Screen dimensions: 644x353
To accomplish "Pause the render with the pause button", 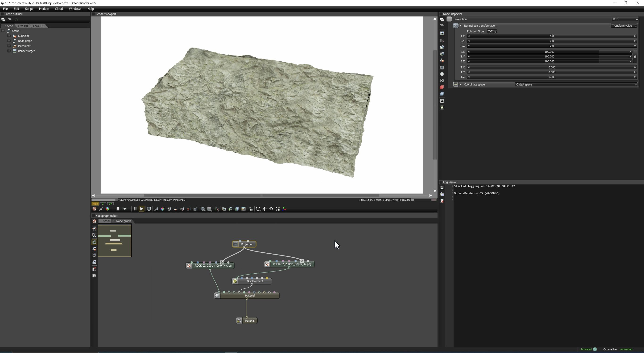I will pyautogui.click(x=135, y=209).
